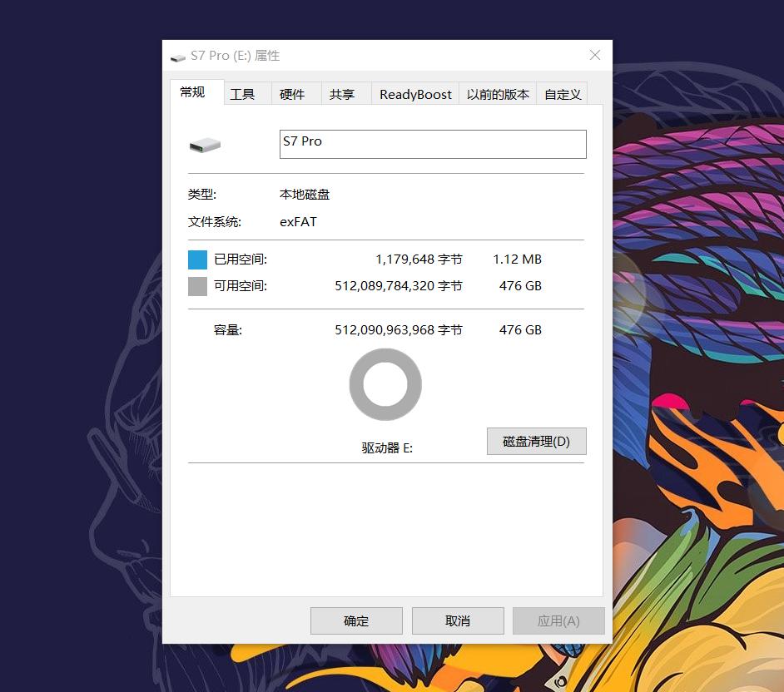Confirm changes with the 确定 button
This screenshot has width=784, height=692.
356,620
